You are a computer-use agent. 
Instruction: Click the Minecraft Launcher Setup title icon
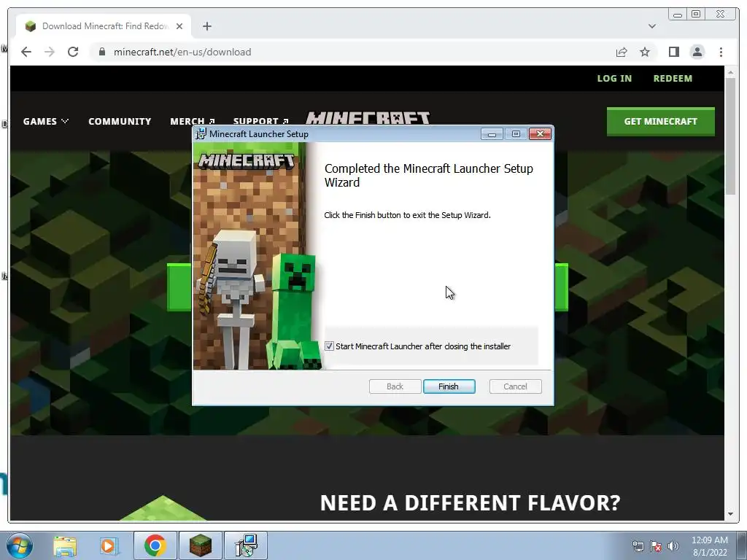(x=201, y=134)
